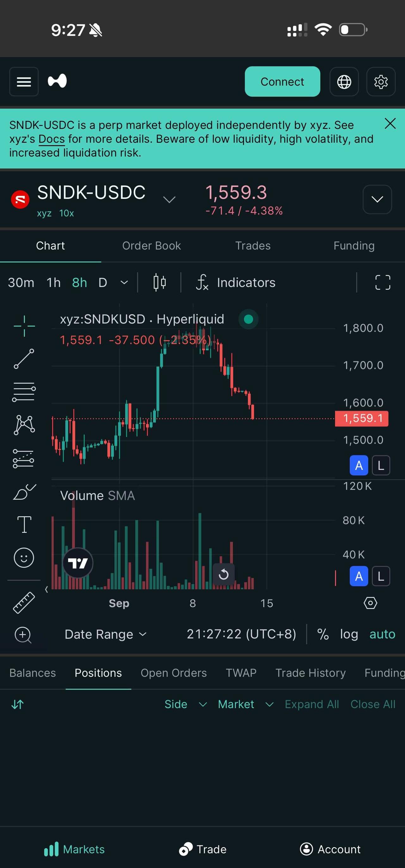
Task: Select the 1h timeframe
Action: (x=53, y=282)
